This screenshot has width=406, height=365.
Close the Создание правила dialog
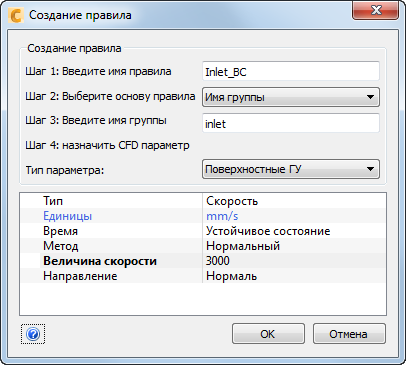375,10
